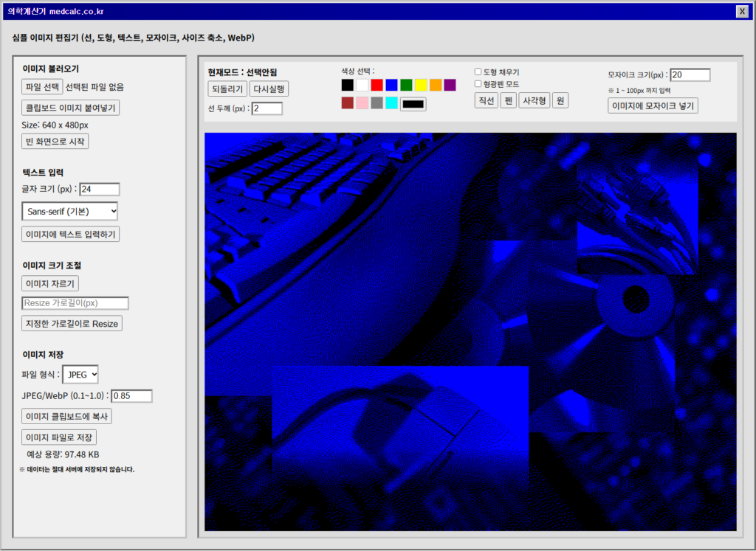Click the 현재모드 : 선택안됨 status text

(242, 72)
